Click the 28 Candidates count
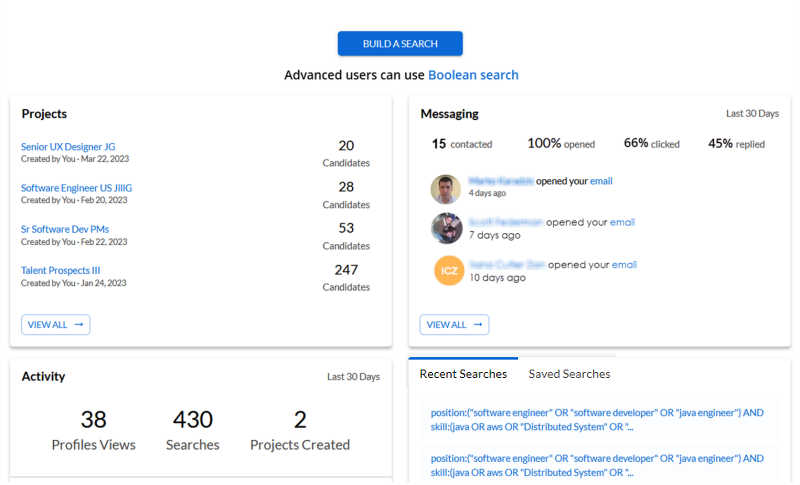 coord(346,195)
